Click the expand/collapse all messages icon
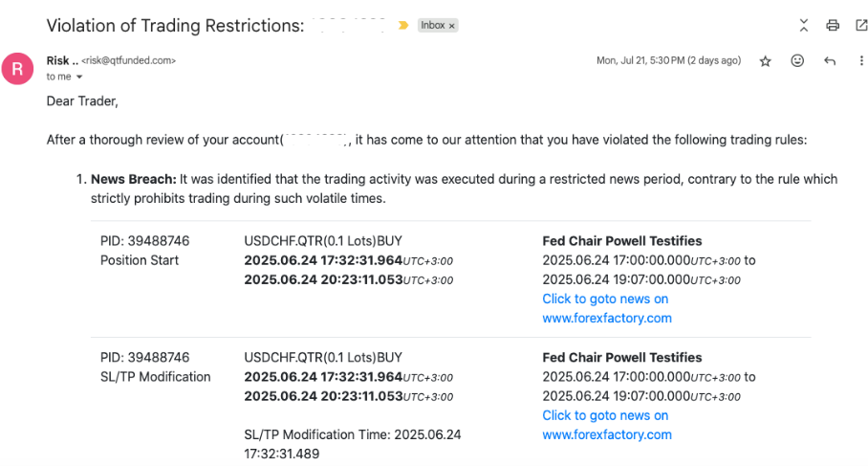868x466 pixels. pos(804,26)
